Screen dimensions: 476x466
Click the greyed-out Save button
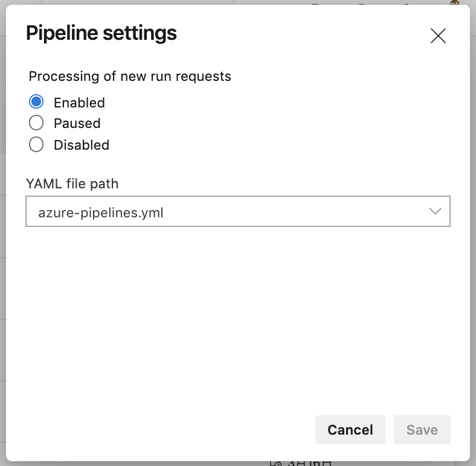coord(422,430)
